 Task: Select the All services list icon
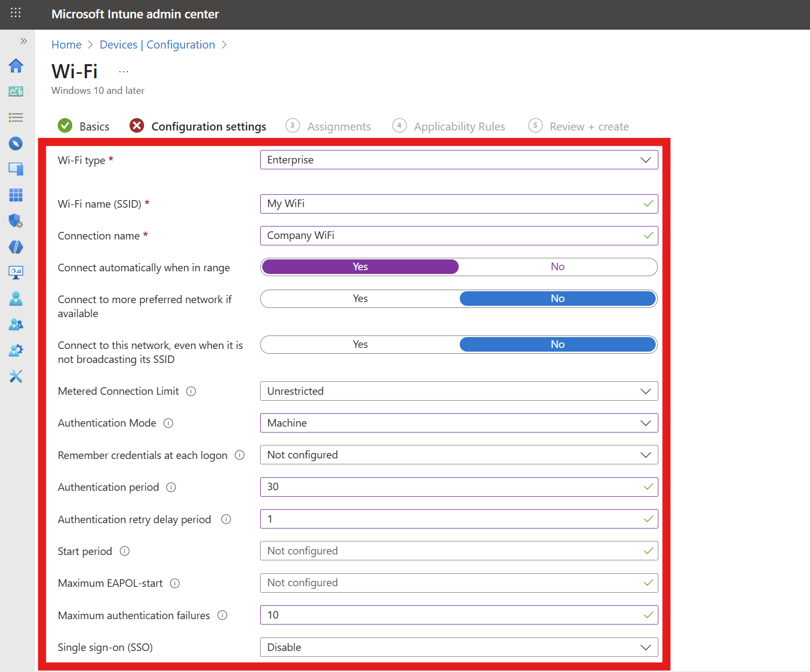pyautogui.click(x=16, y=117)
